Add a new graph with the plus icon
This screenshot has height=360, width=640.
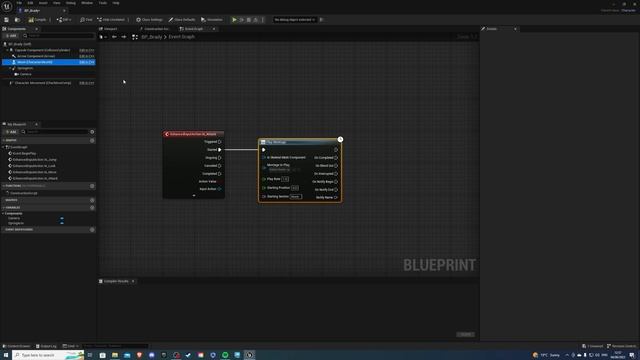(x=92, y=140)
